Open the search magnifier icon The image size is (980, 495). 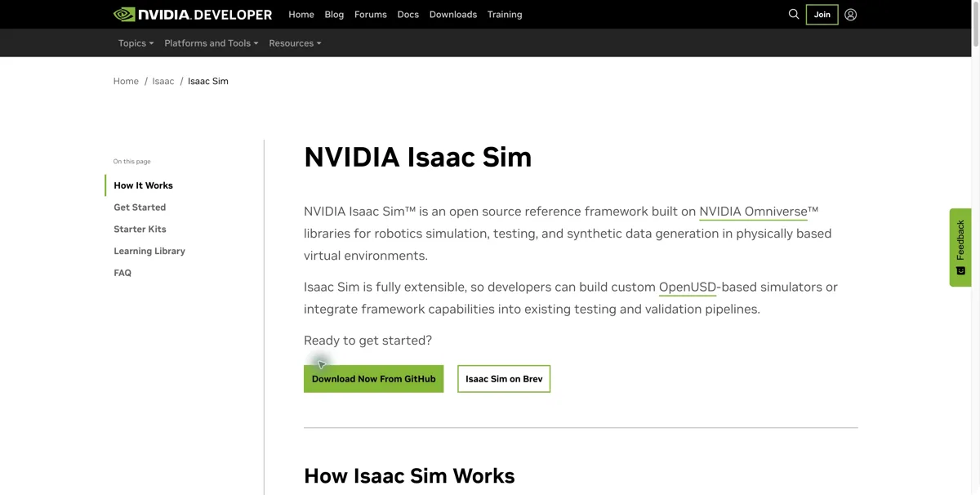click(794, 14)
